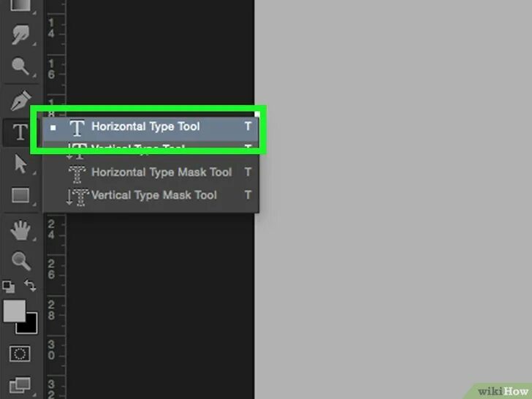
Task: Select the Path Selection arrow tool
Action: pyautogui.click(x=21, y=164)
